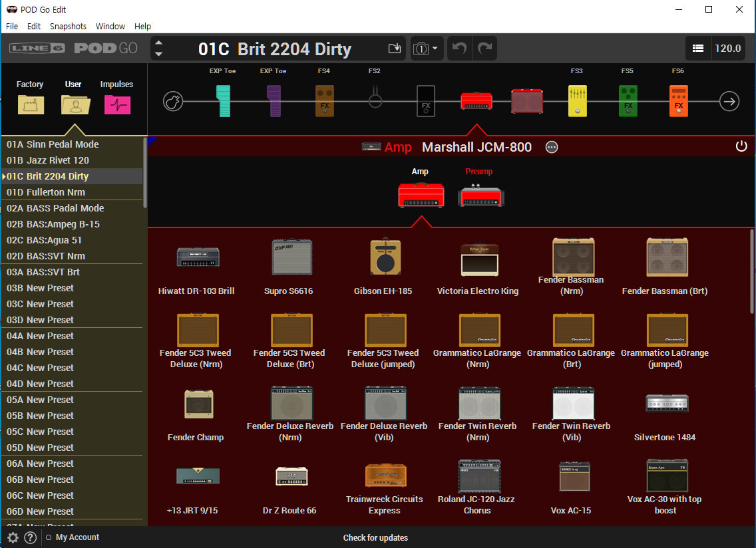The image size is (756, 548).
Task: Open the help question mark icon
Action: click(x=31, y=537)
